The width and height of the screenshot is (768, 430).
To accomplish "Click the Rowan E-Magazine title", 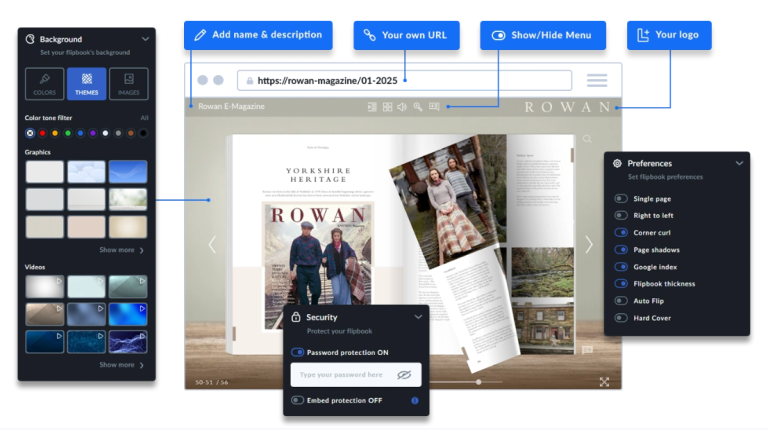I will (x=231, y=106).
